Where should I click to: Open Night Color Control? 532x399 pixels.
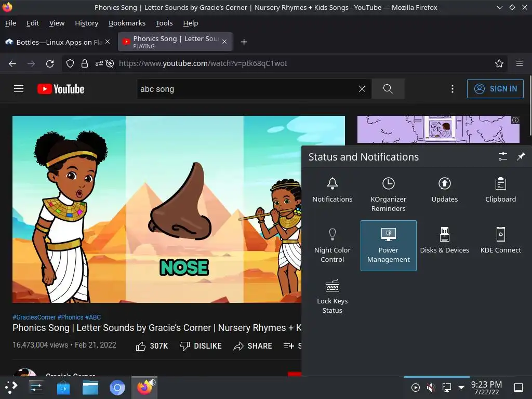tap(332, 246)
